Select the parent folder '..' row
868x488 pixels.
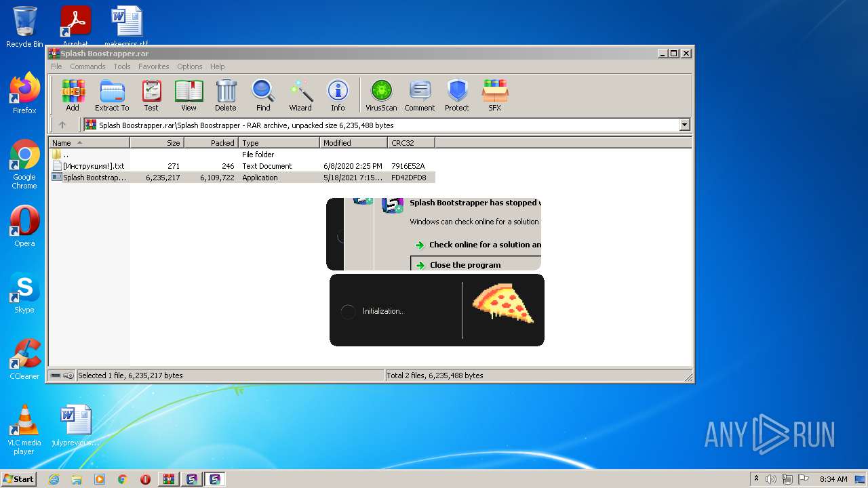pos(241,155)
